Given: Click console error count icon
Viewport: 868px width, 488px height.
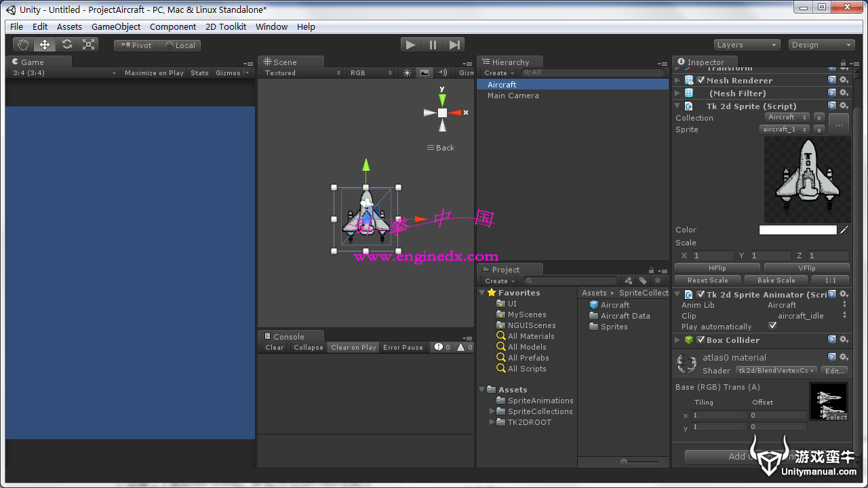Looking at the screenshot, I should coord(443,347).
